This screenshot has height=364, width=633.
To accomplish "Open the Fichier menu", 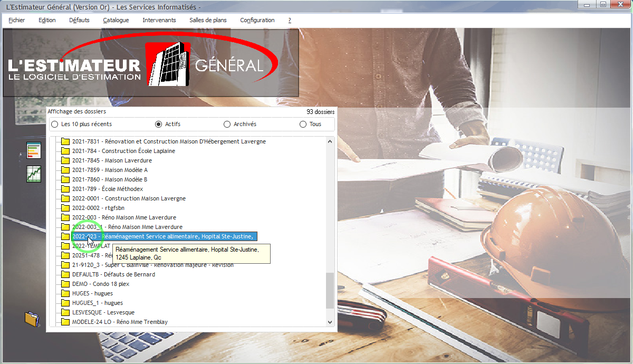I will (x=17, y=20).
